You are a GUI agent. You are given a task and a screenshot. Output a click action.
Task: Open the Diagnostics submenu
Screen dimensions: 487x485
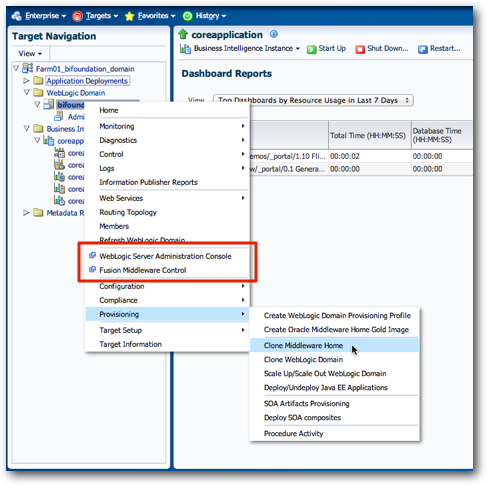tap(167, 140)
